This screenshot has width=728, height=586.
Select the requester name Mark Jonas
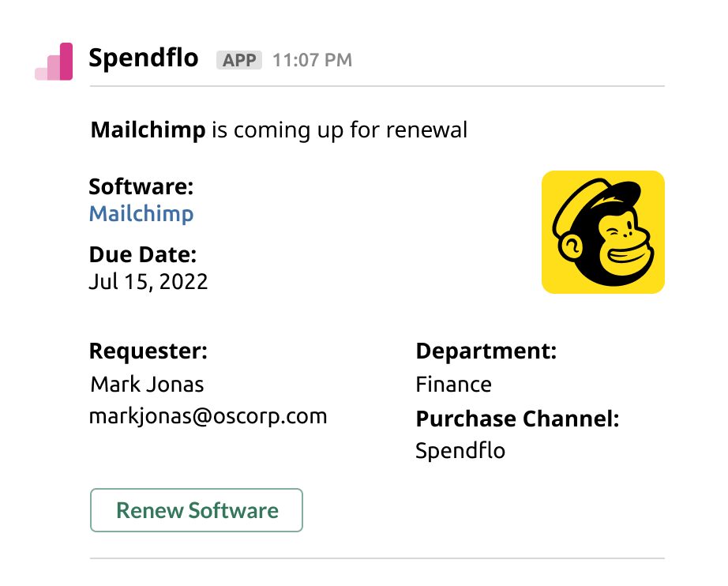pos(147,385)
